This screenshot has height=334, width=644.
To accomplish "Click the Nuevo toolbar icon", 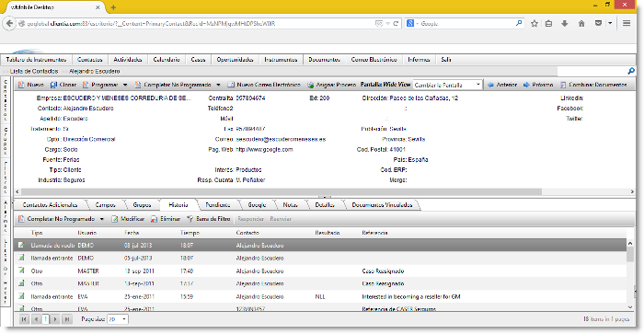I will pyautogui.click(x=21, y=85).
